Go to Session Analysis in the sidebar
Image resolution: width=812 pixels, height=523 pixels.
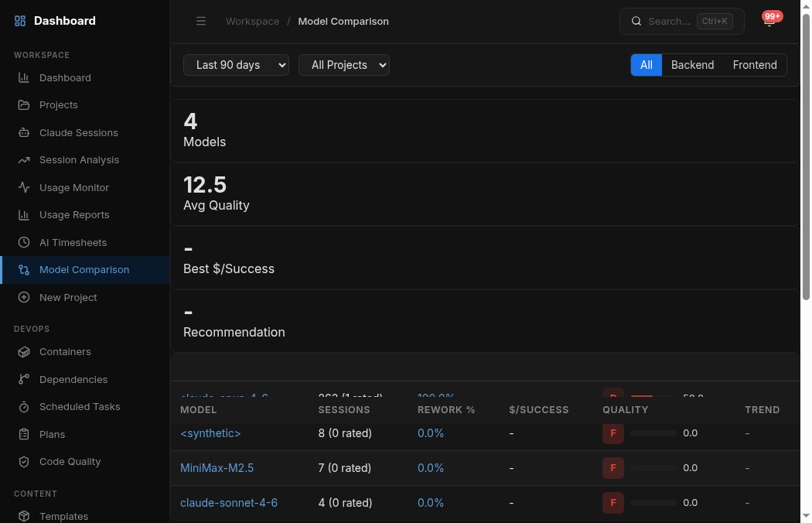coord(79,160)
